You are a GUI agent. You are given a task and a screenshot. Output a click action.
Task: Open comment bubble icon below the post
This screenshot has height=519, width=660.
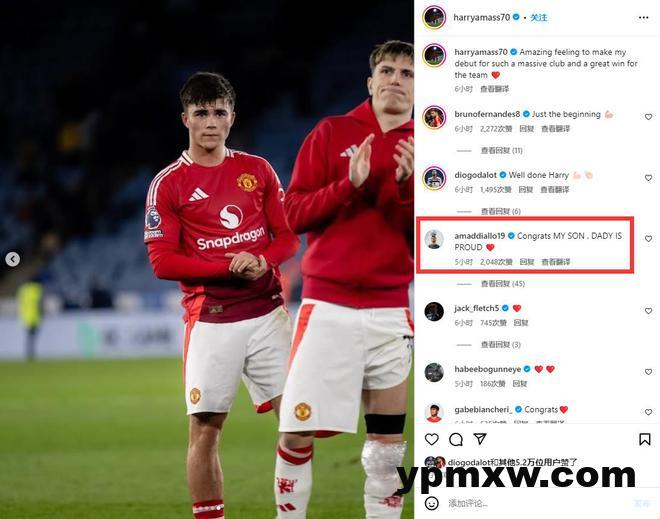tap(456, 439)
